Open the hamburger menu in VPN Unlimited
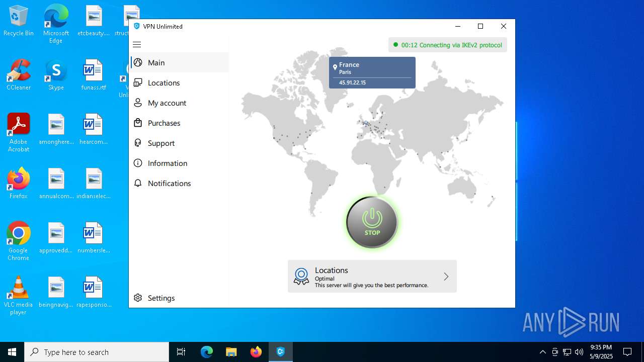 pos(137,44)
